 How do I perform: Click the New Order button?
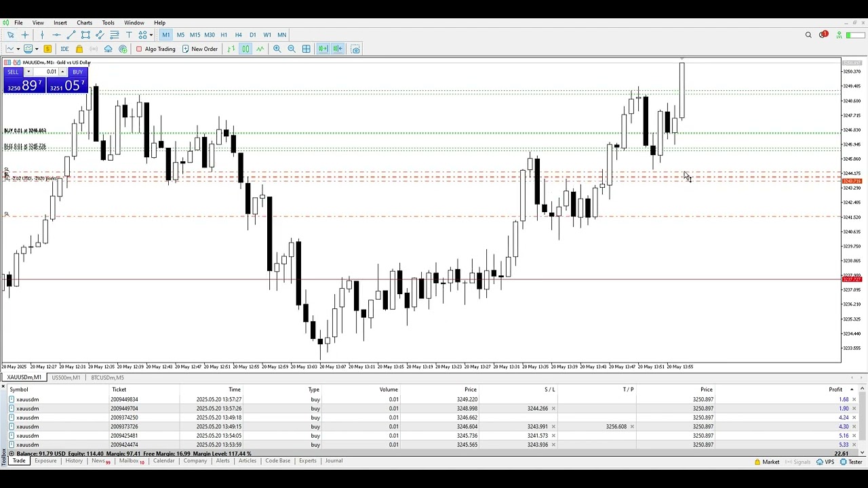[199, 49]
